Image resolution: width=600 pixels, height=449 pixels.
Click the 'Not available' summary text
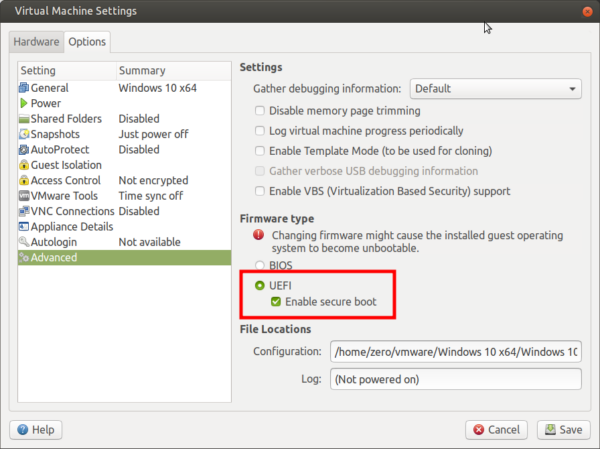coord(150,242)
